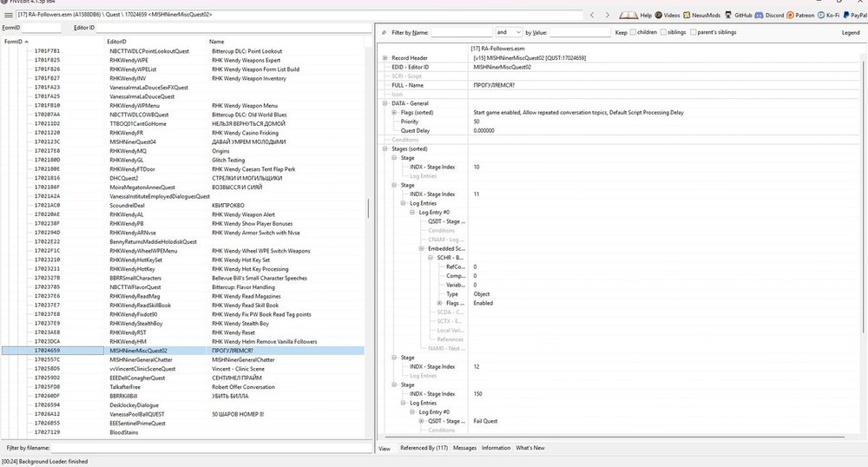868x467 pixels.
Task: Go forward with the right arrow
Action: (x=607, y=15)
